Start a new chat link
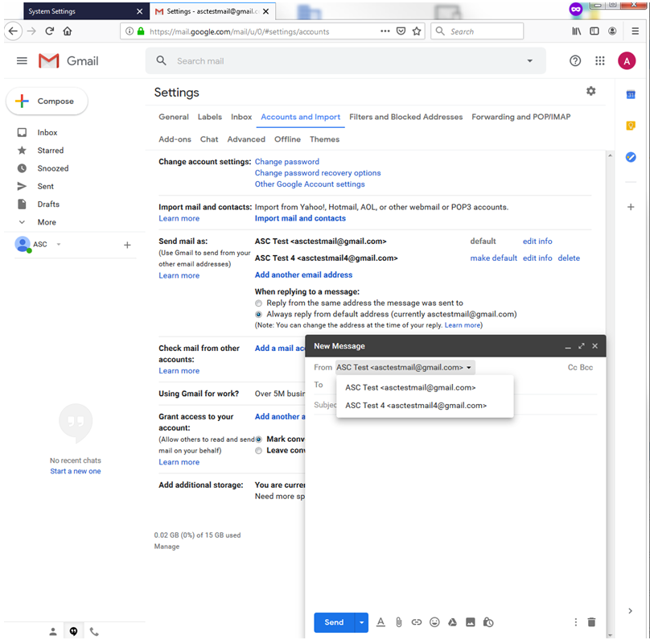The image size is (650, 644). 76,471
